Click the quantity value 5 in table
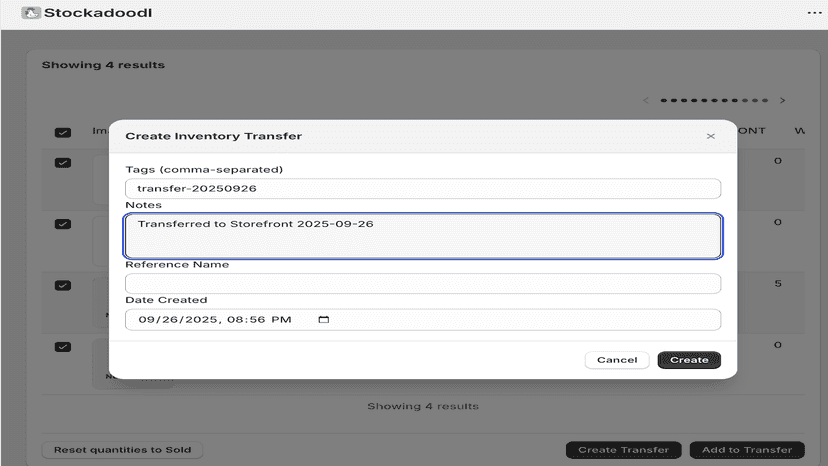 (x=778, y=284)
